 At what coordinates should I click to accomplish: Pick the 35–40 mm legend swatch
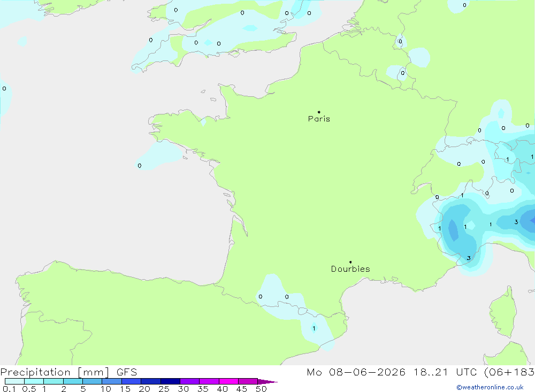[x=209, y=381]
